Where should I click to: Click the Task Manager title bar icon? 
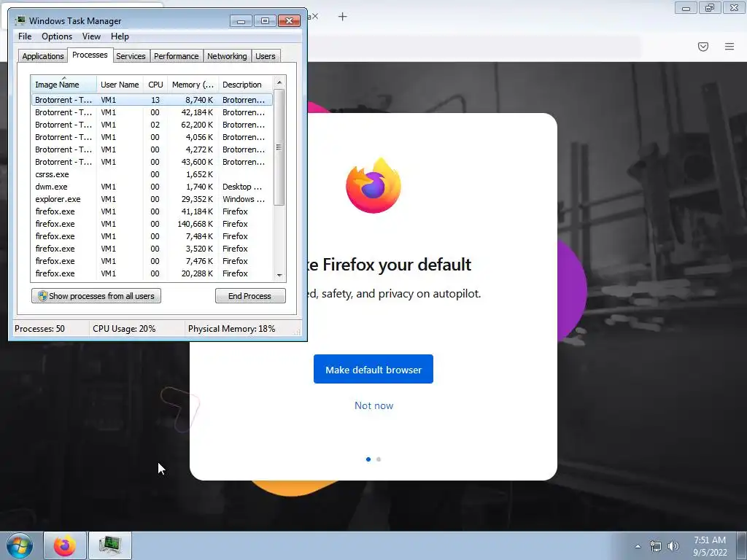point(20,20)
